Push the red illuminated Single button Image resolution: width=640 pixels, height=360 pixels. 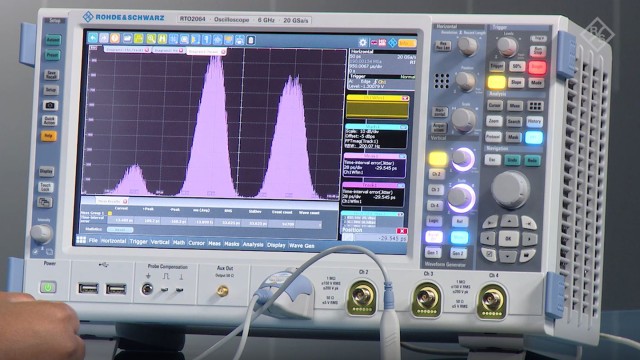[537, 67]
